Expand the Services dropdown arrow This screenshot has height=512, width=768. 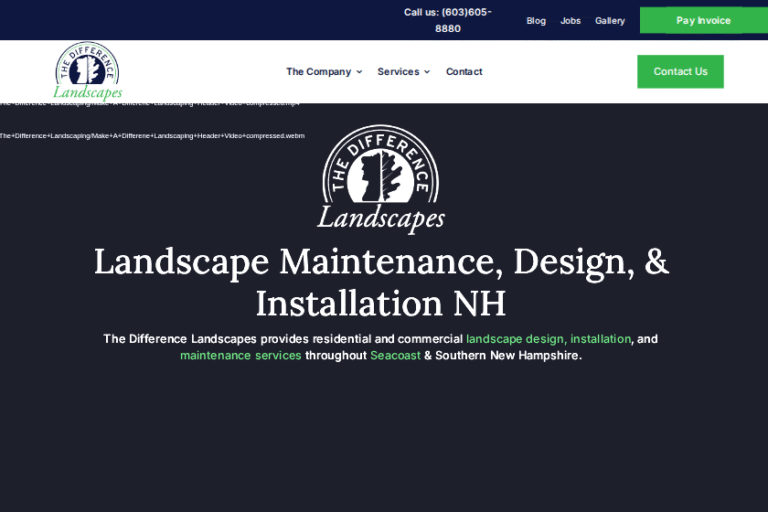pyautogui.click(x=427, y=72)
